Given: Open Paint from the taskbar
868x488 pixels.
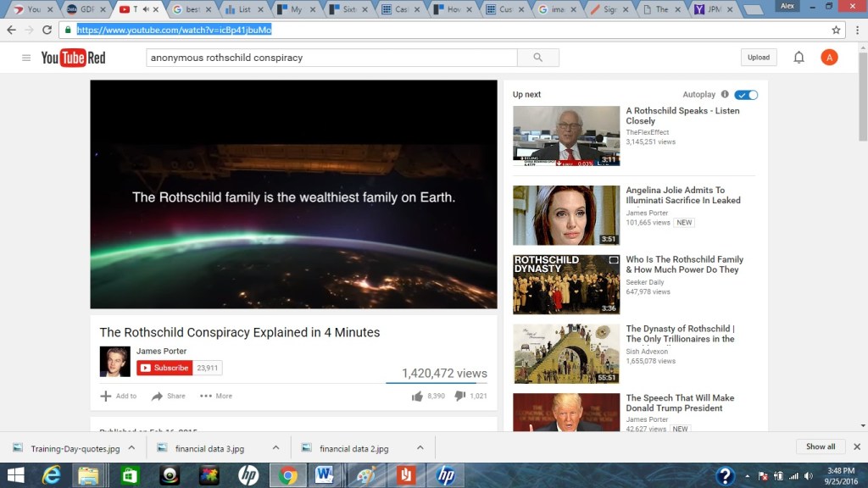Looking at the screenshot, I should tap(366, 475).
